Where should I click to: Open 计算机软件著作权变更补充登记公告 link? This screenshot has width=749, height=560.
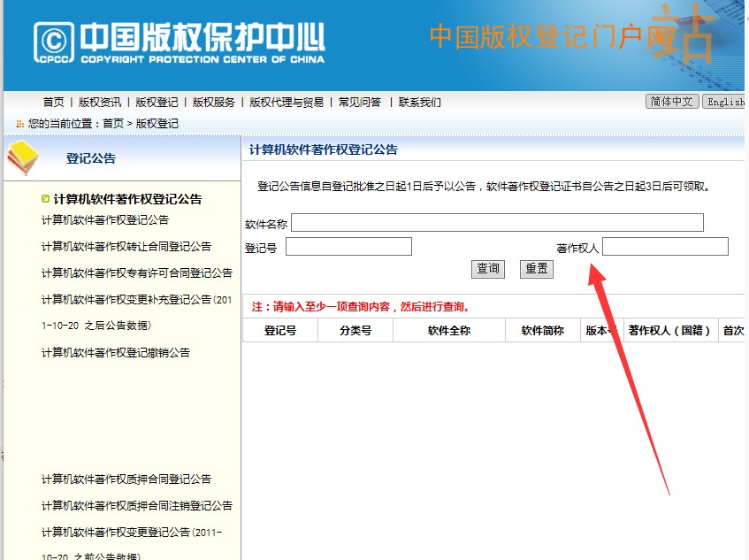136,312
